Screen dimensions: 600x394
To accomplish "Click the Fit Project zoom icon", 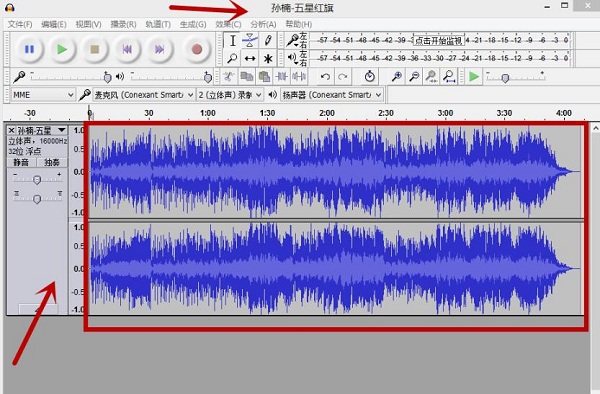I will tap(449, 77).
